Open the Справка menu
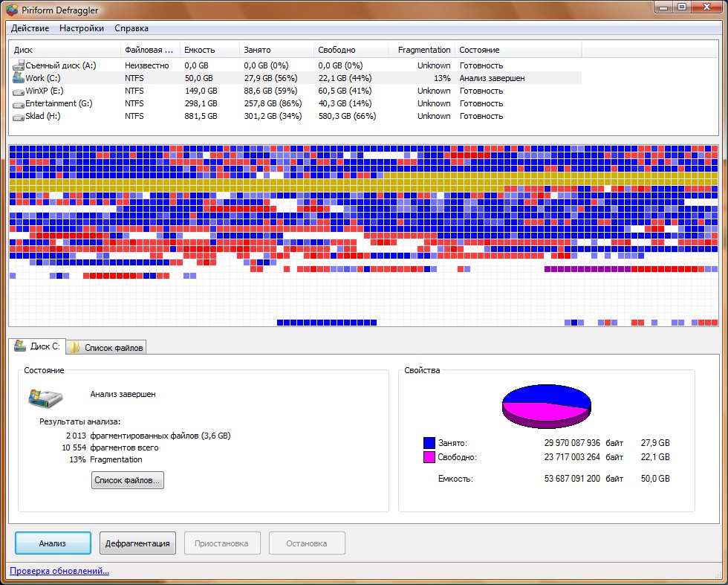728x585 pixels. coord(131,28)
